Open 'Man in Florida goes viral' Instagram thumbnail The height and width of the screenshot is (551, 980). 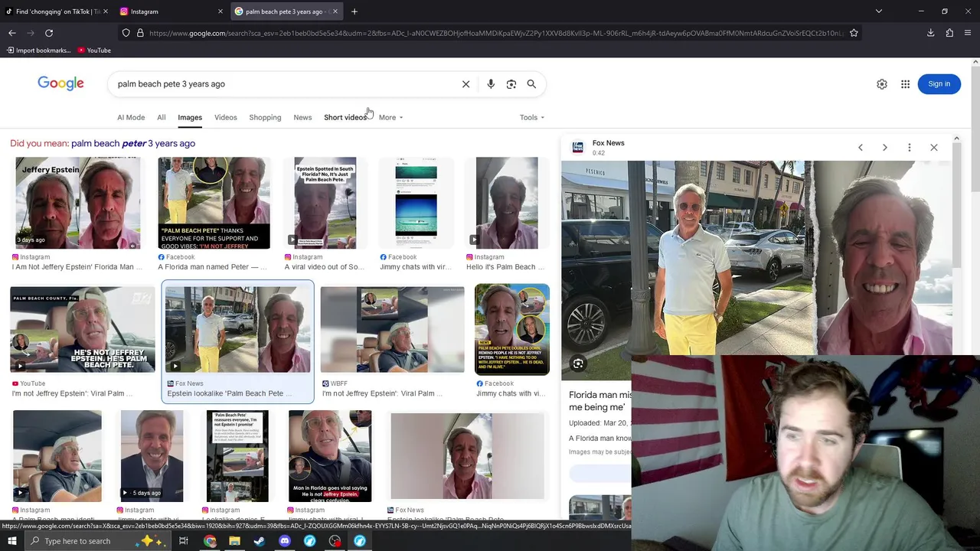tap(330, 456)
